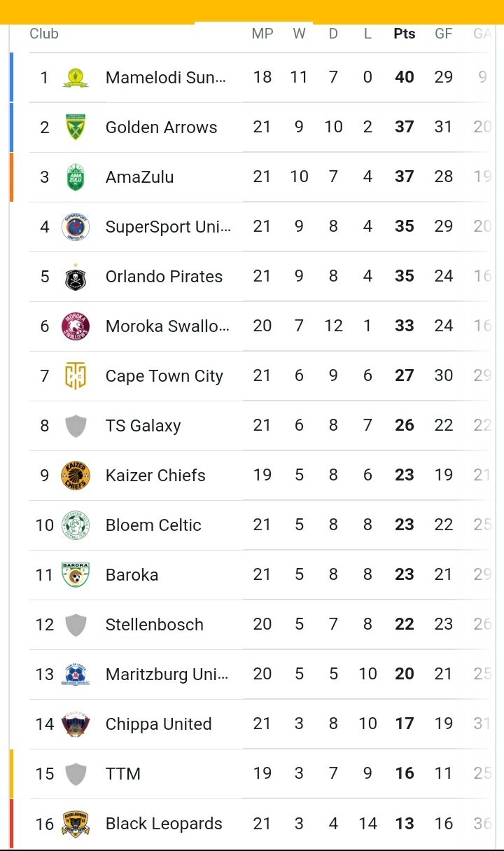Open Chippa United team details
Viewport: 504px width, 851px height.
[x=158, y=724]
